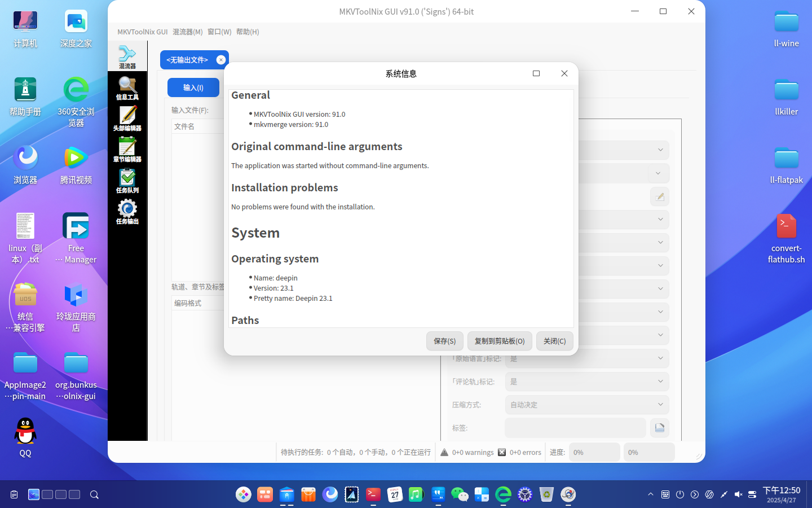Open the convert-flathub.sh script icon
This screenshot has width=812, height=508.
coord(786,238)
